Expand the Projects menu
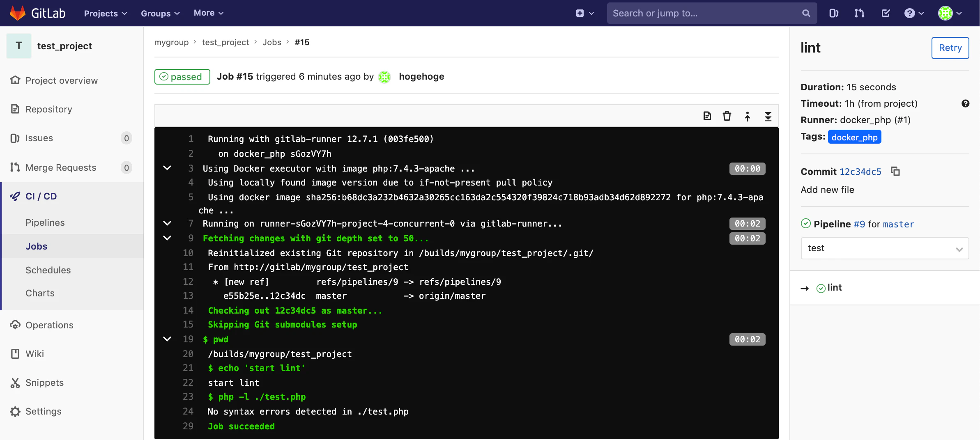 coord(106,13)
